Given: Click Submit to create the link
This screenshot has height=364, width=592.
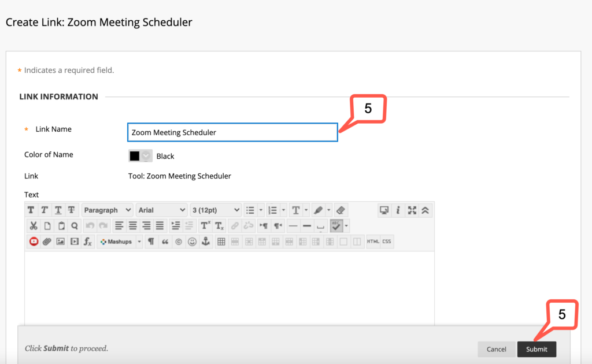Looking at the screenshot, I should 536,349.
